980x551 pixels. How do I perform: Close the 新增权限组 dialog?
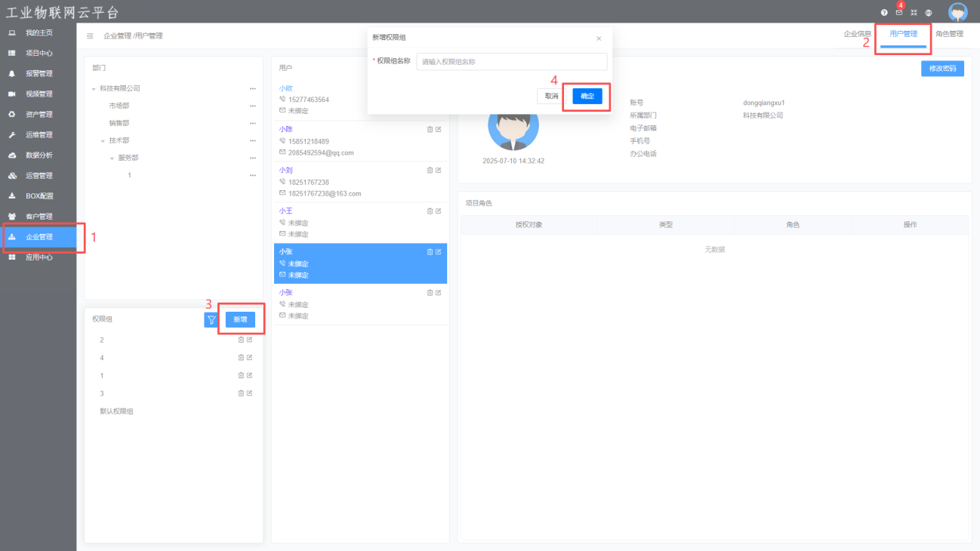pyautogui.click(x=599, y=38)
